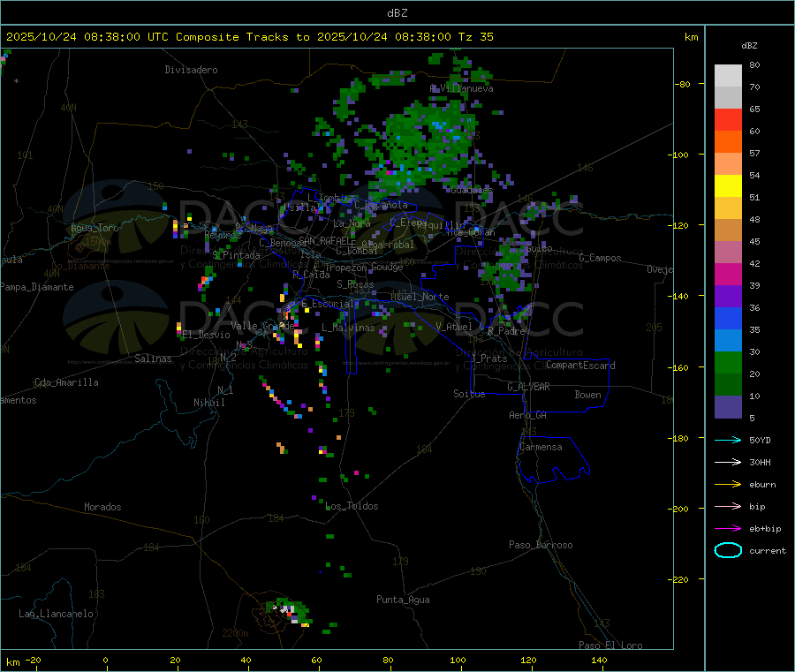Select the green 20 dBZ color swatch

point(728,362)
